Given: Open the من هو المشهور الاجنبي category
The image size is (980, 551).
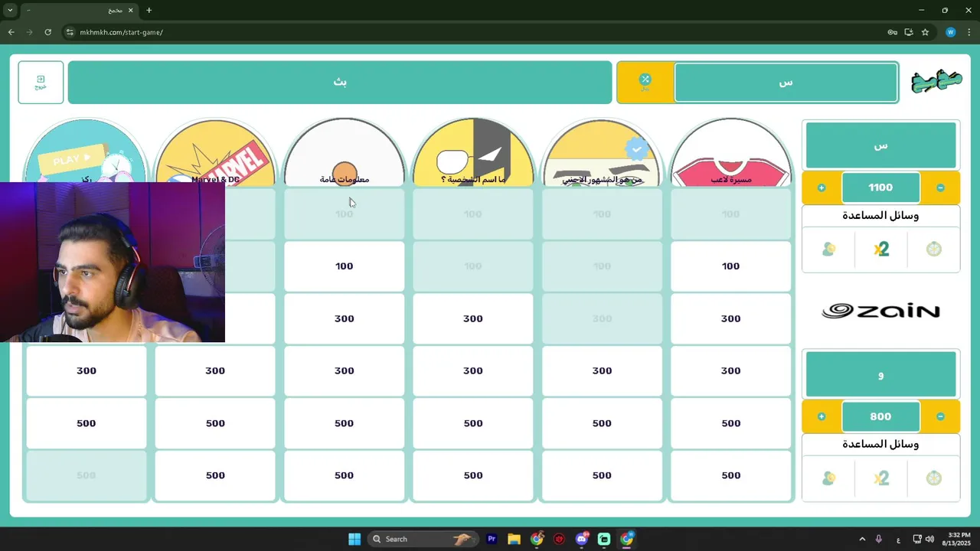Looking at the screenshot, I should [x=602, y=152].
